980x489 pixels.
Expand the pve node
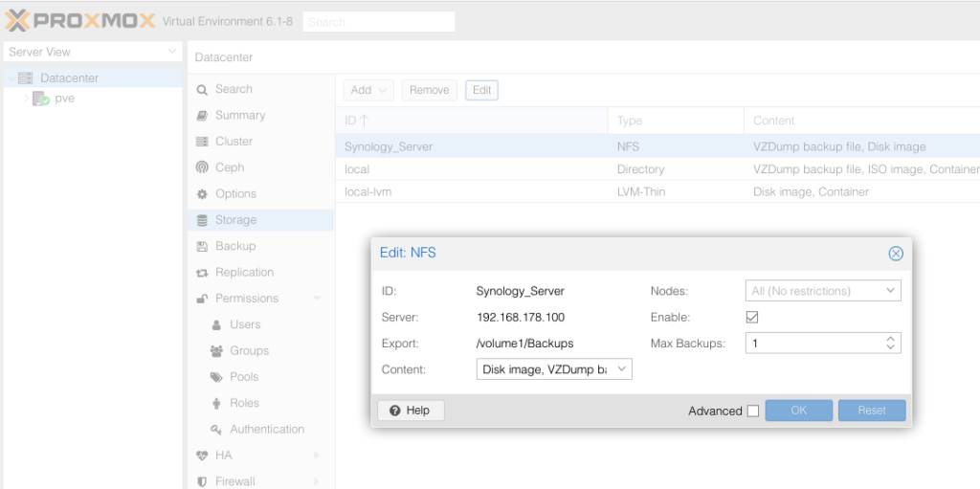[x=26, y=99]
